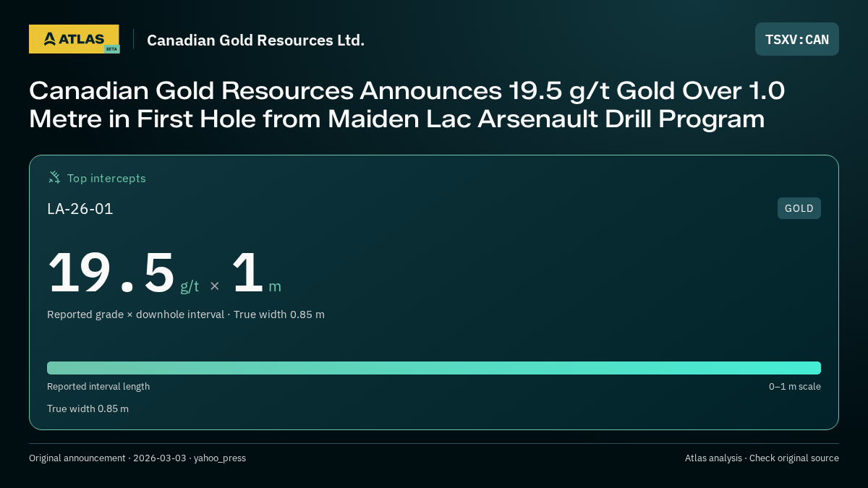Image resolution: width=868 pixels, height=488 pixels.
Task: Open the TSXV:CAN ticker badge
Action: [x=797, y=39]
